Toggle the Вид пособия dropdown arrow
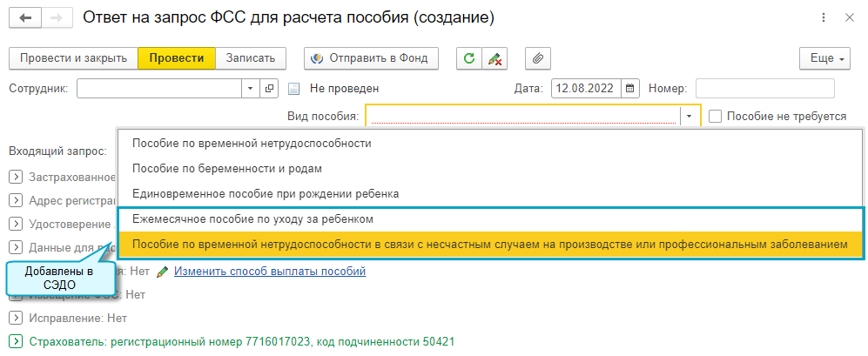The height and width of the screenshot is (356, 868). tap(690, 116)
